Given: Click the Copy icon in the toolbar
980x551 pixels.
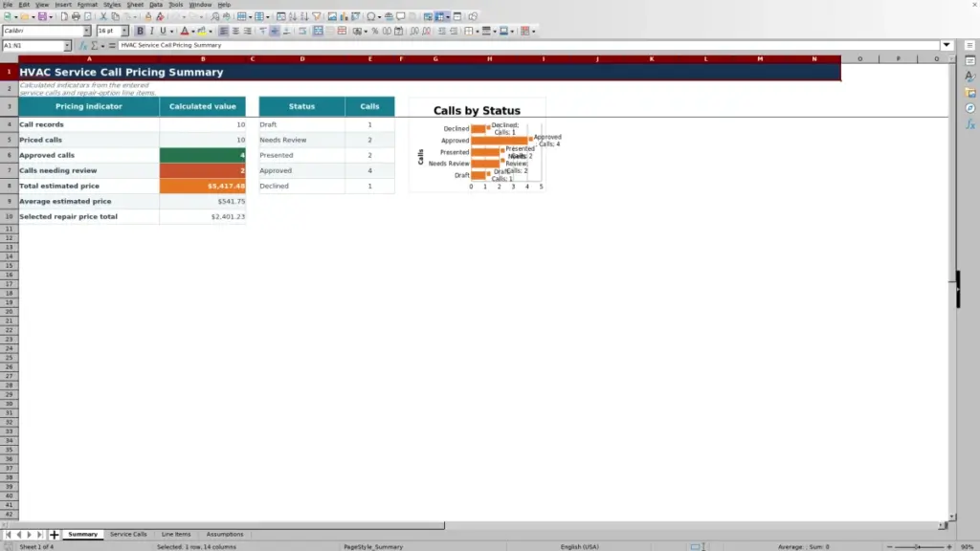Looking at the screenshot, I should [115, 17].
